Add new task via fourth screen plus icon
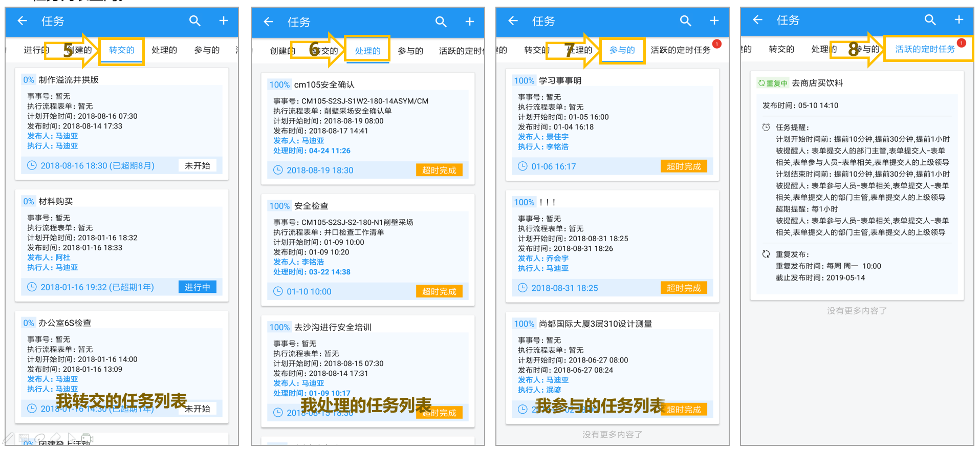 [x=959, y=19]
